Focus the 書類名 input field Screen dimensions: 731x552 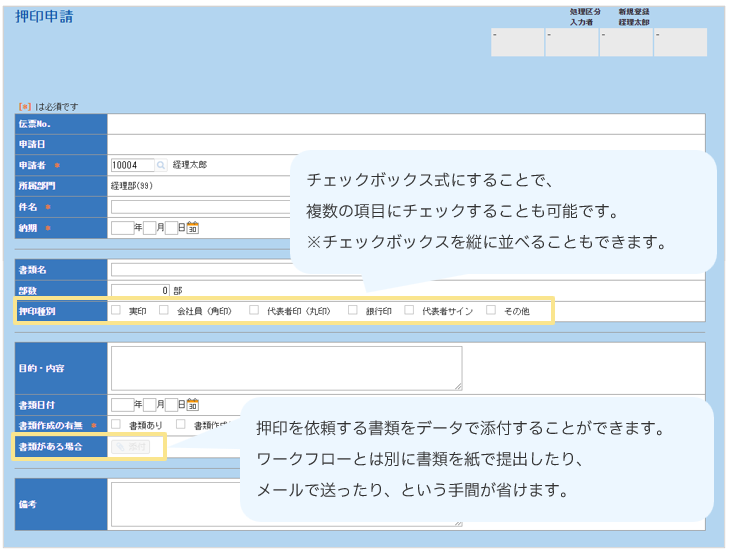pos(200,269)
